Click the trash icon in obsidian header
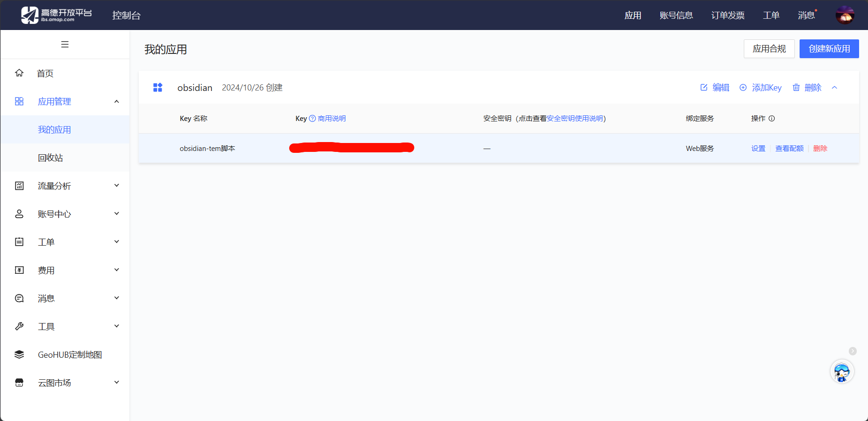 point(796,88)
